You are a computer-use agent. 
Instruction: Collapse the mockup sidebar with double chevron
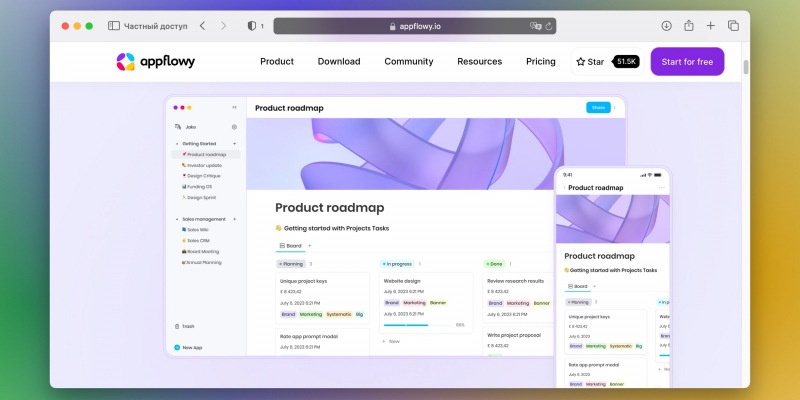click(234, 107)
